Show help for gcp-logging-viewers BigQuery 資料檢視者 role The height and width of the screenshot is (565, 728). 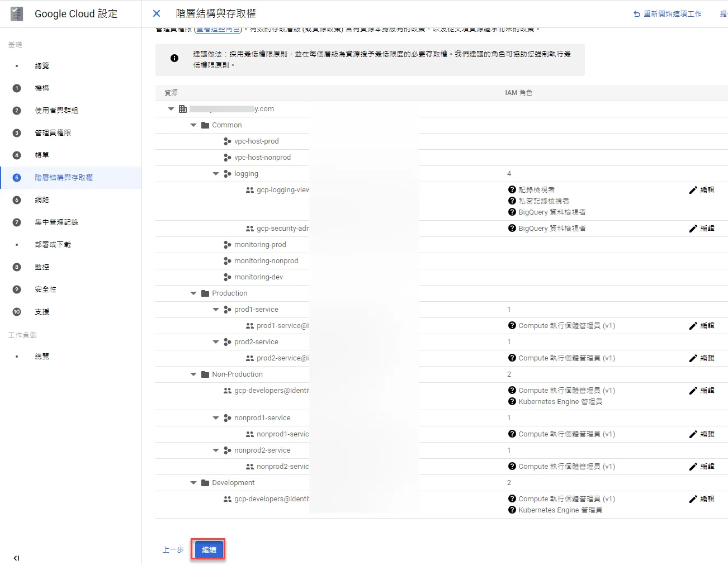[512, 212]
